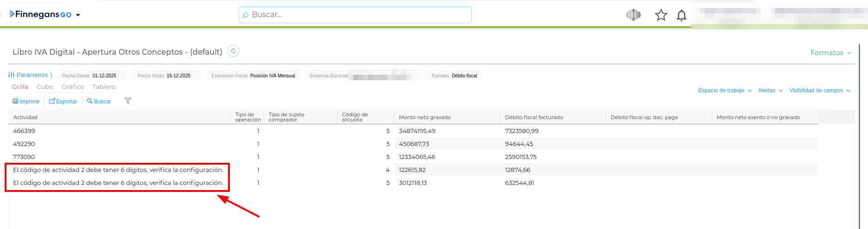Click the refresh icon next to report title

point(234,51)
